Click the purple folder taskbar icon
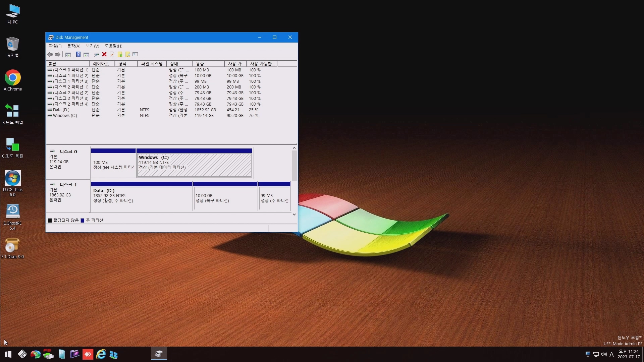 coord(74,354)
